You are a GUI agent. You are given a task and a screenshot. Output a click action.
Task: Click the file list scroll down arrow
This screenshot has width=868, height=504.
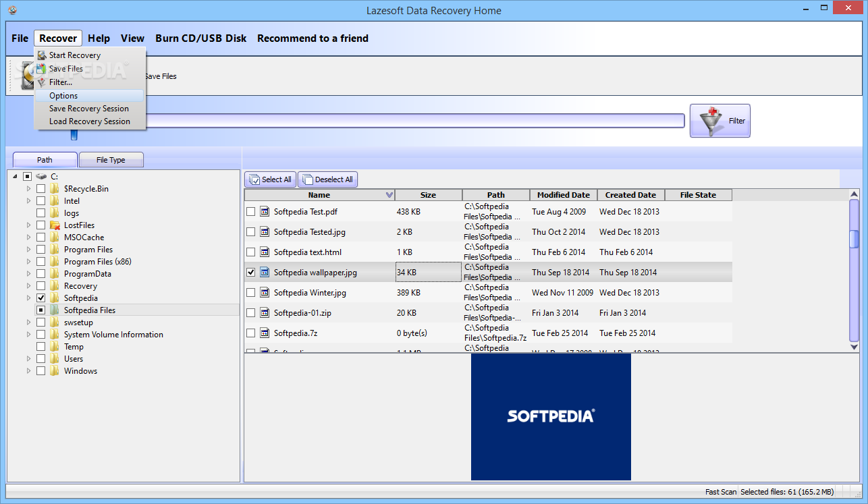[854, 347]
